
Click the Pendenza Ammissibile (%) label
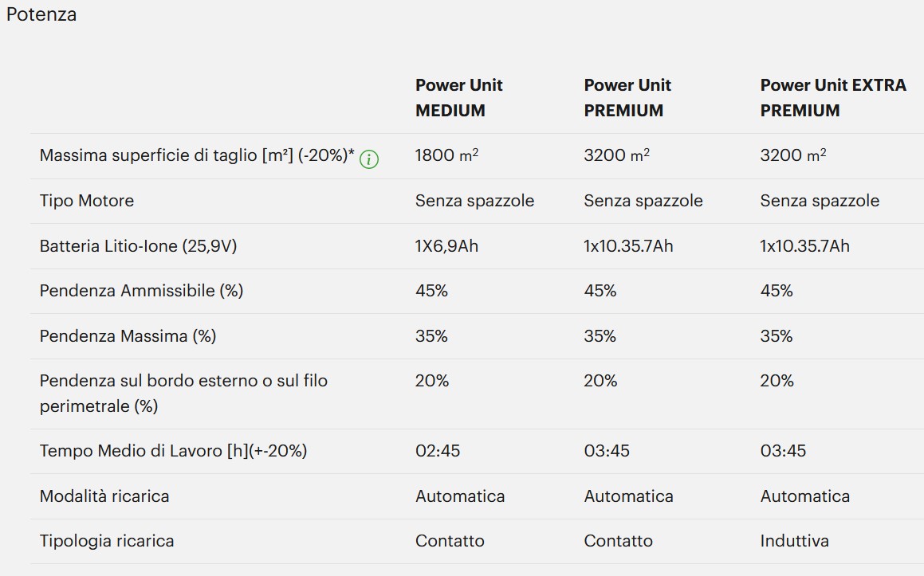141,291
